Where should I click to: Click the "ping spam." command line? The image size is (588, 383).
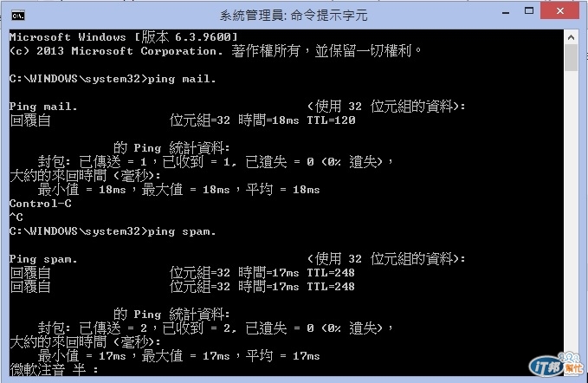[x=113, y=231]
